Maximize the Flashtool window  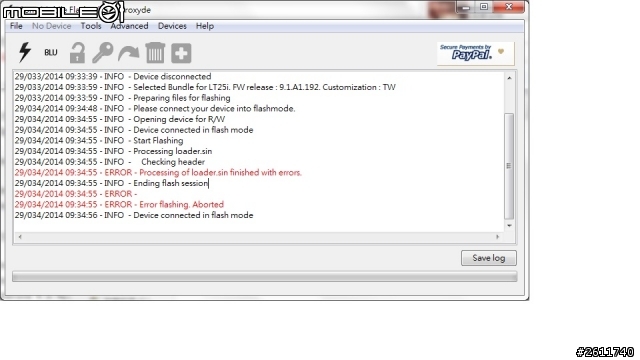coord(484,7)
